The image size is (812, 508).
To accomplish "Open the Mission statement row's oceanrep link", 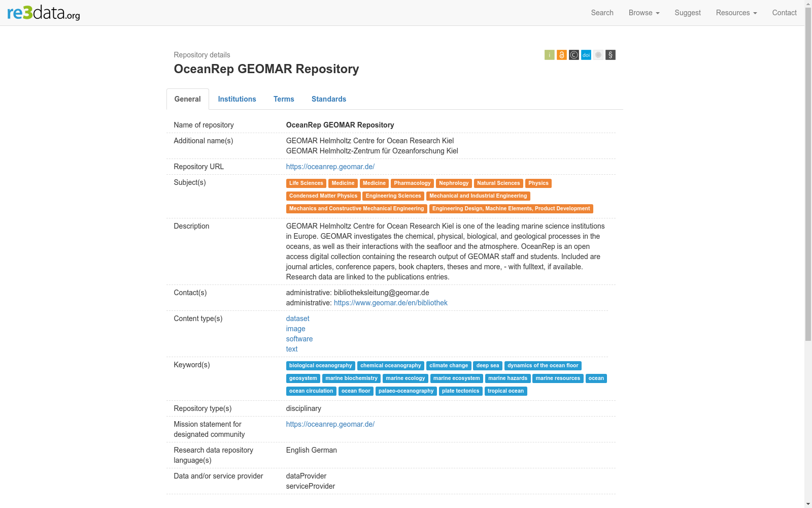I will (330, 424).
